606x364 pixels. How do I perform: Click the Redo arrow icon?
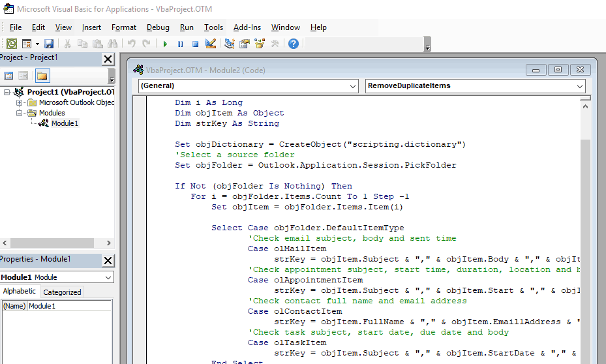(x=146, y=44)
